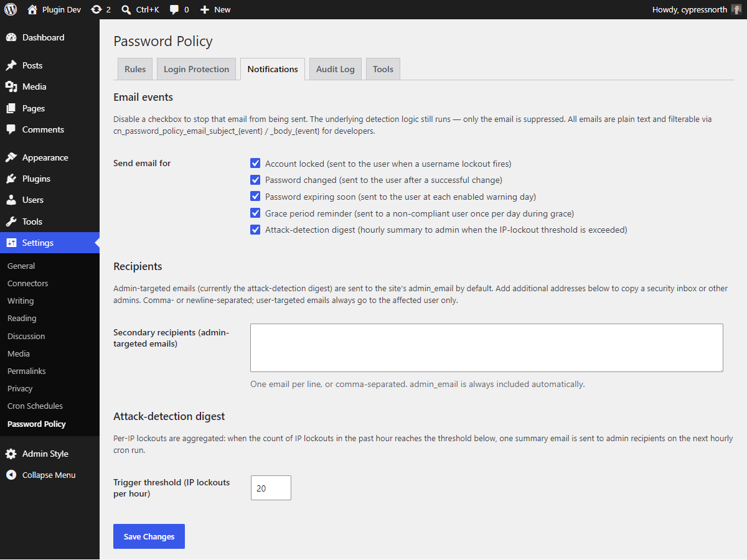
Task: Open the Audit Log tab
Action: tap(336, 69)
